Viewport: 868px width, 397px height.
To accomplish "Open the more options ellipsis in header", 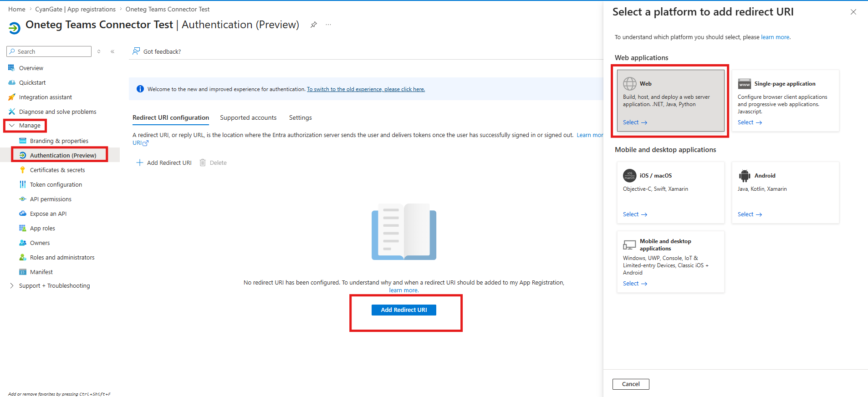I will (328, 25).
